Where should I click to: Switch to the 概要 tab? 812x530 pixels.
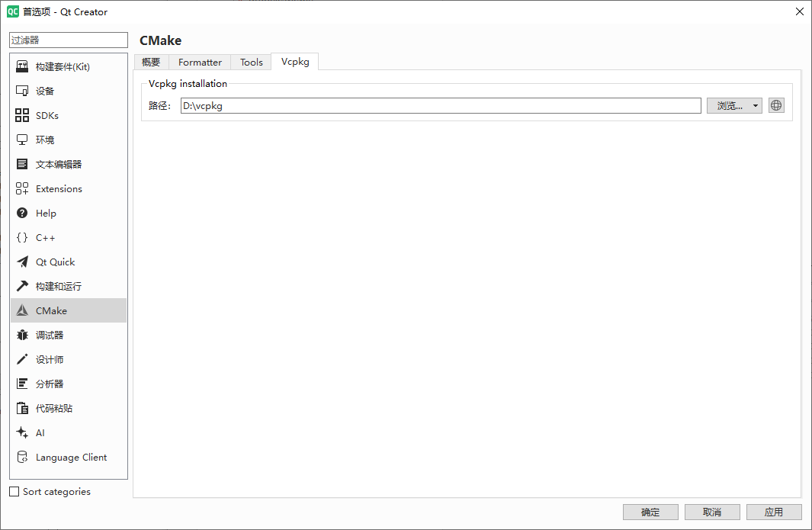[151, 63]
